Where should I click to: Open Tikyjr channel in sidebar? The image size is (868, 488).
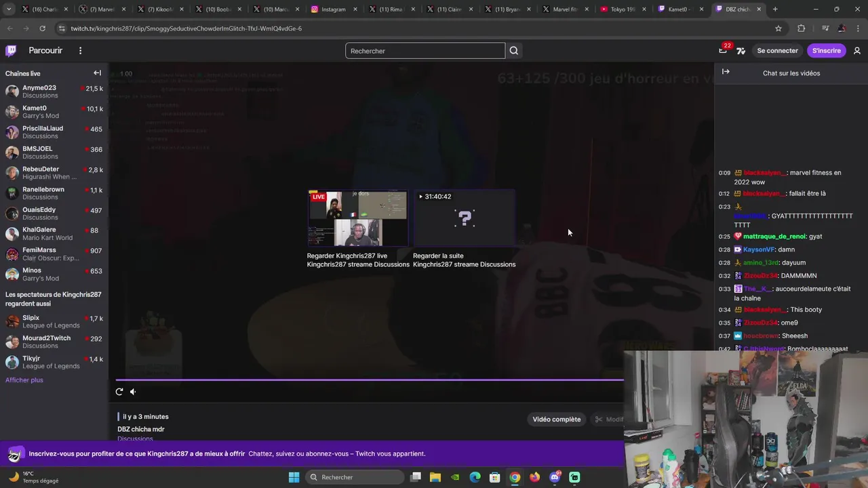tap(54, 362)
